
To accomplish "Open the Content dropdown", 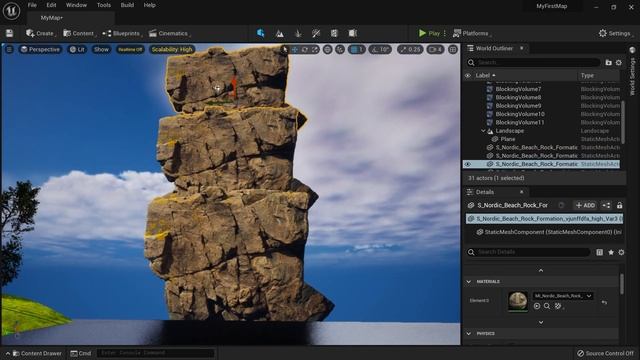I will point(79,33).
